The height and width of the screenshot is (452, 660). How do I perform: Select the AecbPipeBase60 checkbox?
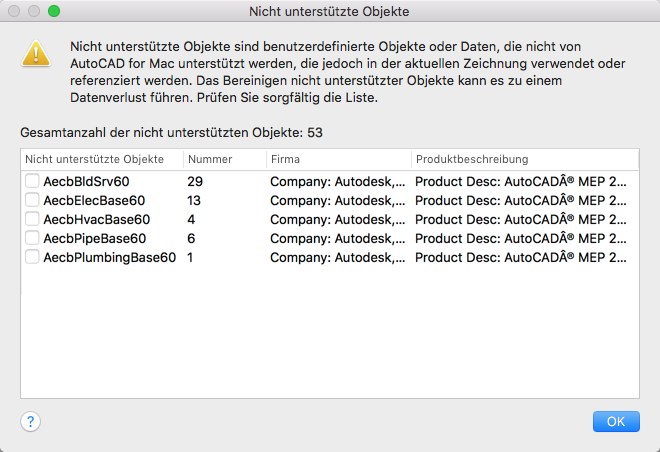(x=33, y=238)
